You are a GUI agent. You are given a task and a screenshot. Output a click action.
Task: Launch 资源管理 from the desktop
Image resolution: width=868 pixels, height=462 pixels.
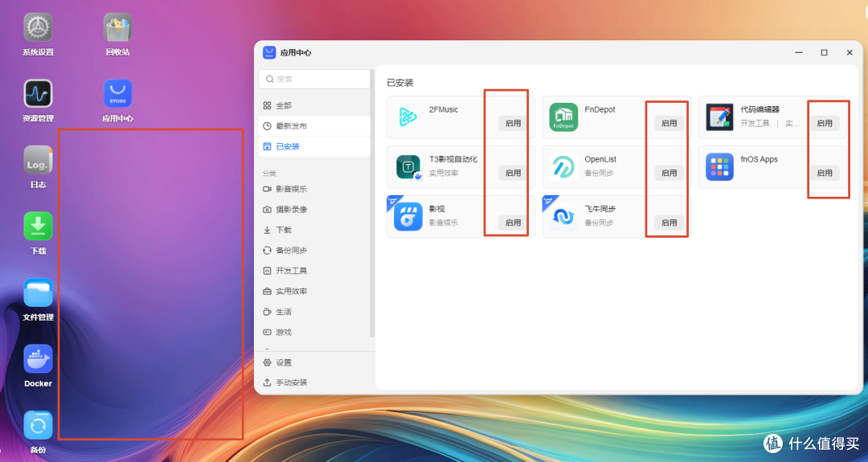[39, 93]
